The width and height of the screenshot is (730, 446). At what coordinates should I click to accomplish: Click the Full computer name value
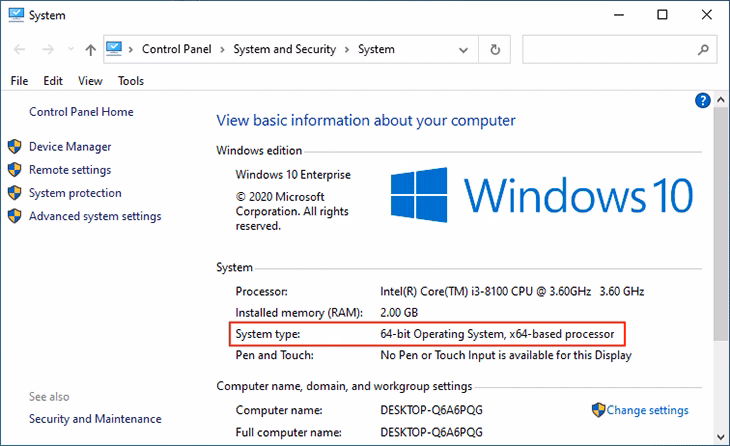point(431,432)
